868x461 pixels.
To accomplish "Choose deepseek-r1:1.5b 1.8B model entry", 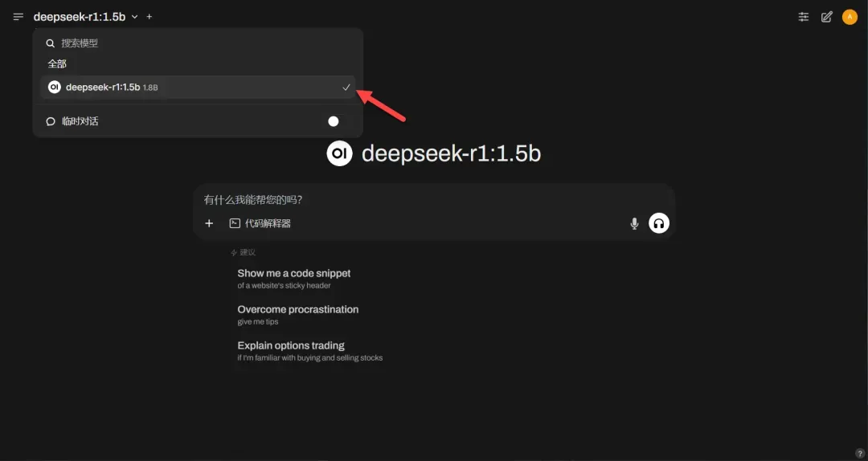I will point(198,88).
